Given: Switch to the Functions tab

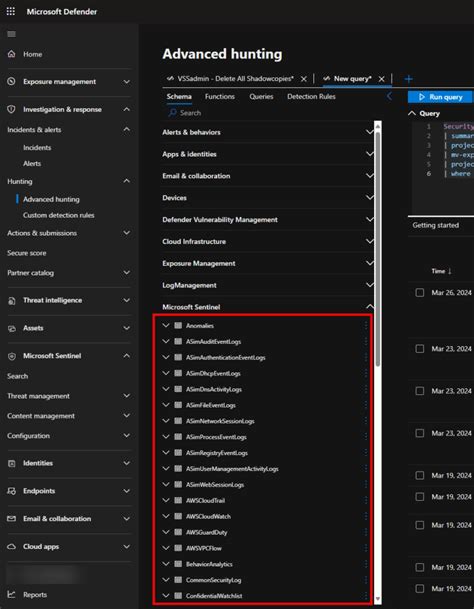Looking at the screenshot, I should 220,96.
